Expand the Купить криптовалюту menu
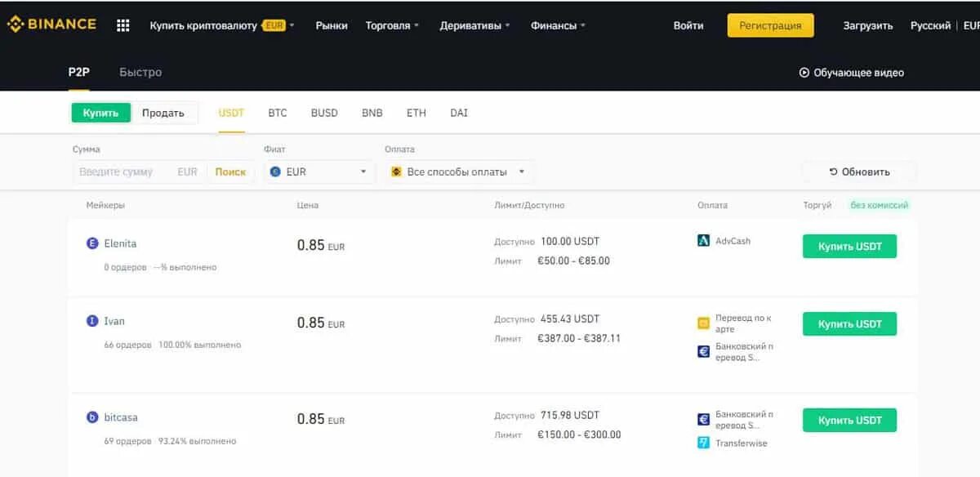 [x=222, y=25]
